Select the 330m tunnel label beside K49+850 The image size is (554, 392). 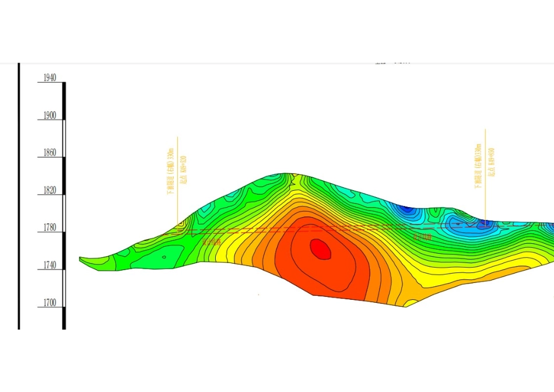pos(478,166)
